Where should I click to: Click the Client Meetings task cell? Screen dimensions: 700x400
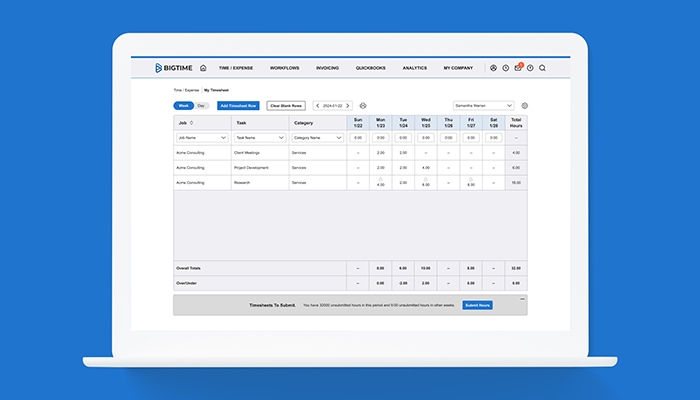260,153
